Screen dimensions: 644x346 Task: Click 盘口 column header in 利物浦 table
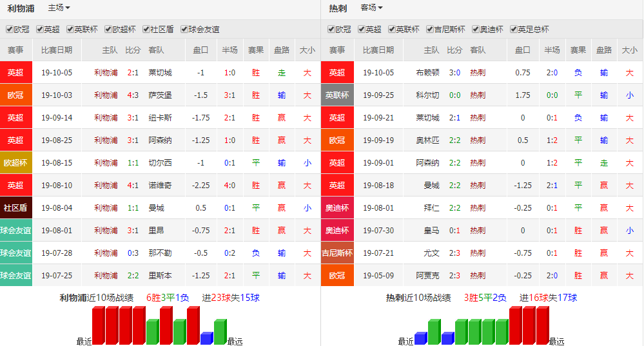[x=201, y=50]
